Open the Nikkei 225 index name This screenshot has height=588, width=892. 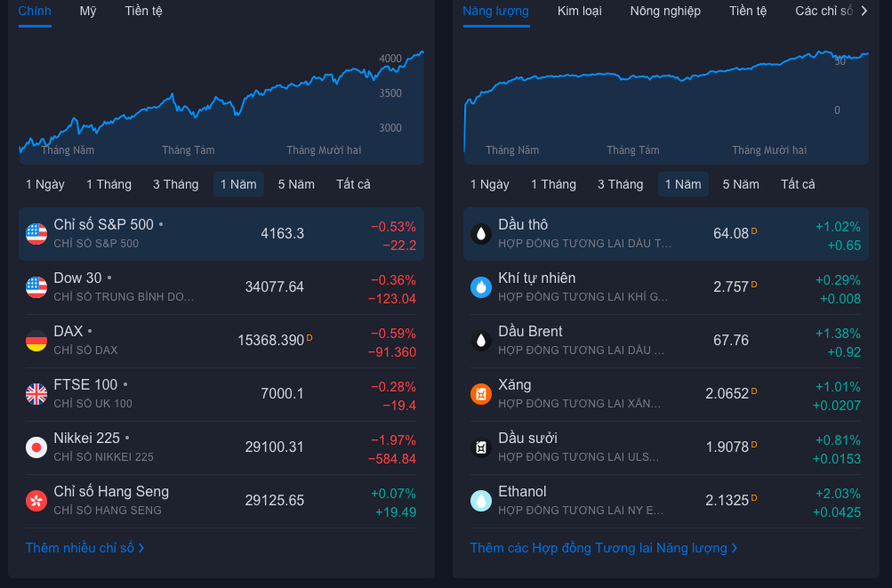click(86, 439)
